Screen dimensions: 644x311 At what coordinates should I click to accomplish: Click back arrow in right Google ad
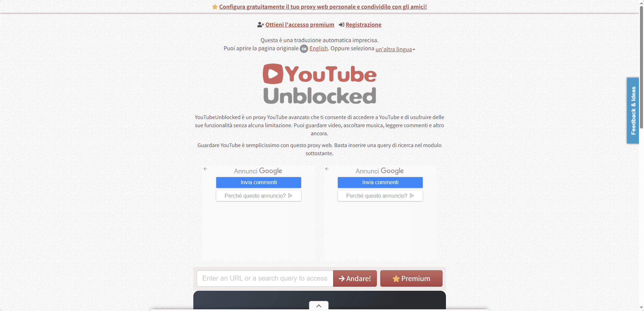(327, 169)
